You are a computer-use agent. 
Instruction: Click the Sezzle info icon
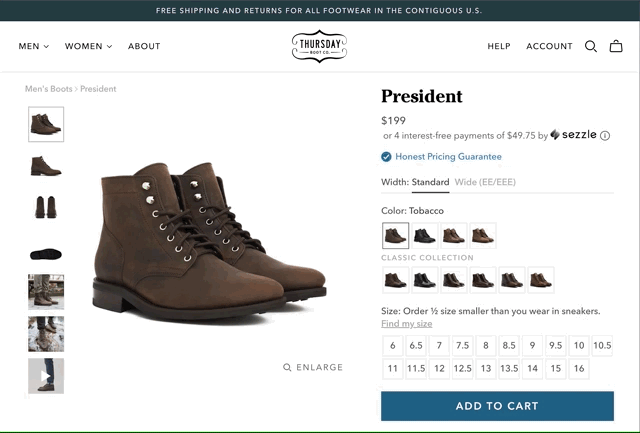tap(605, 135)
